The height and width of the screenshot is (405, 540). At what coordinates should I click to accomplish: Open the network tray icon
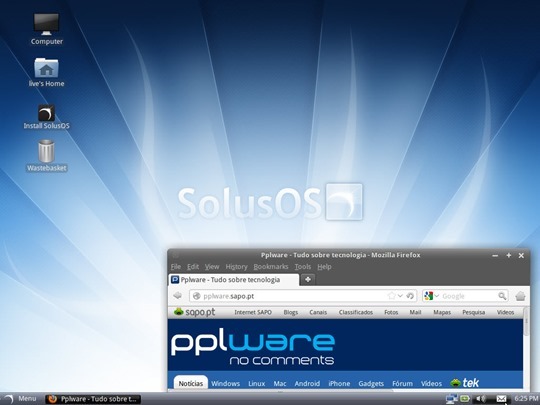[x=451, y=399]
